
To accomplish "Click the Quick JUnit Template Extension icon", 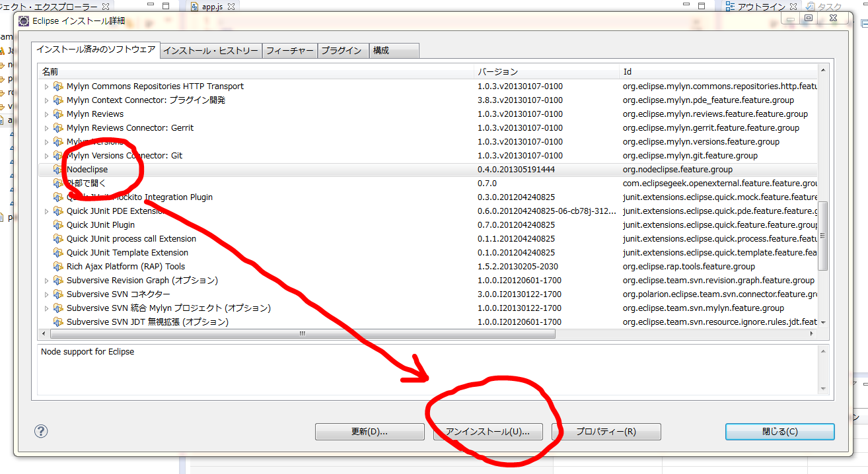I will (58, 253).
